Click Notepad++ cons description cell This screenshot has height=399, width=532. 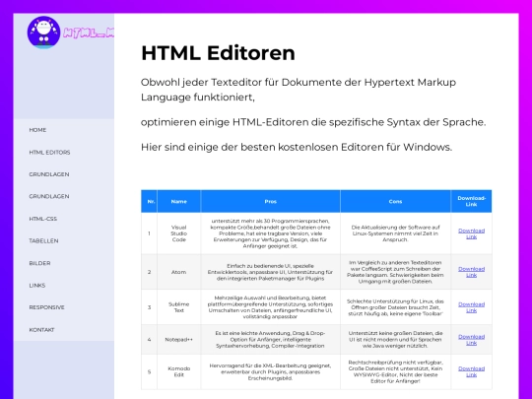point(396,339)
